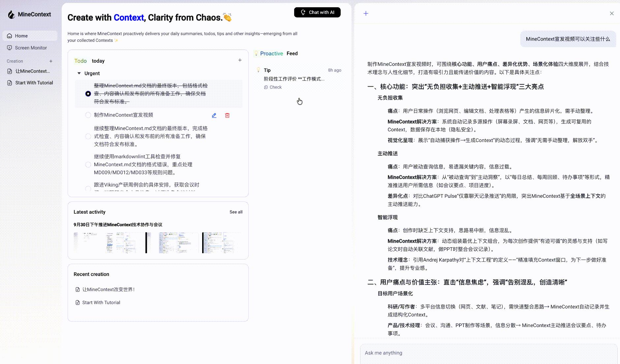This screenshot has height=364, width=620.
Task: Switch to the Feed tab in Proactive panel
Action: [x=292, y=53]
